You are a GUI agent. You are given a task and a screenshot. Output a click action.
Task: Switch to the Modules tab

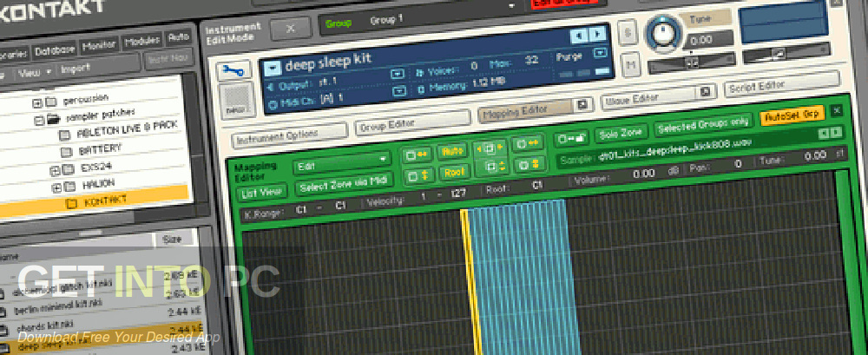click(x=142, y=41)
